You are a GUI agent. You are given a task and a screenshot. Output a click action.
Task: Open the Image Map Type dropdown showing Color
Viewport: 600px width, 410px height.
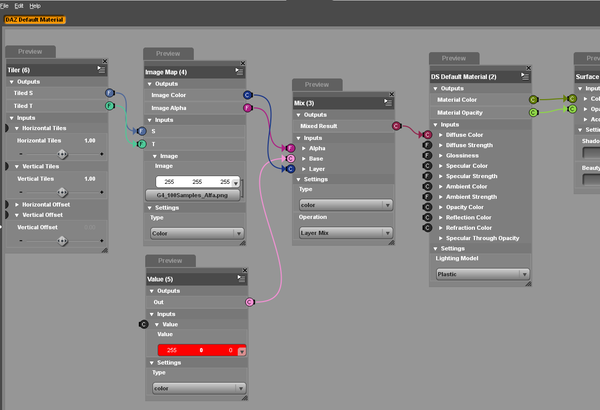pyautogui.click(x=197, y=233)
